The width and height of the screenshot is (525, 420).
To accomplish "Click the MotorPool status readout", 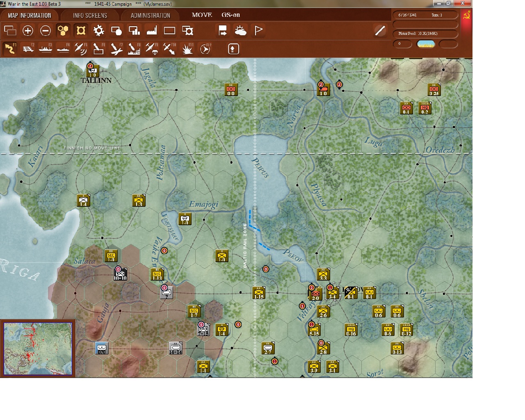I will 425,34.
